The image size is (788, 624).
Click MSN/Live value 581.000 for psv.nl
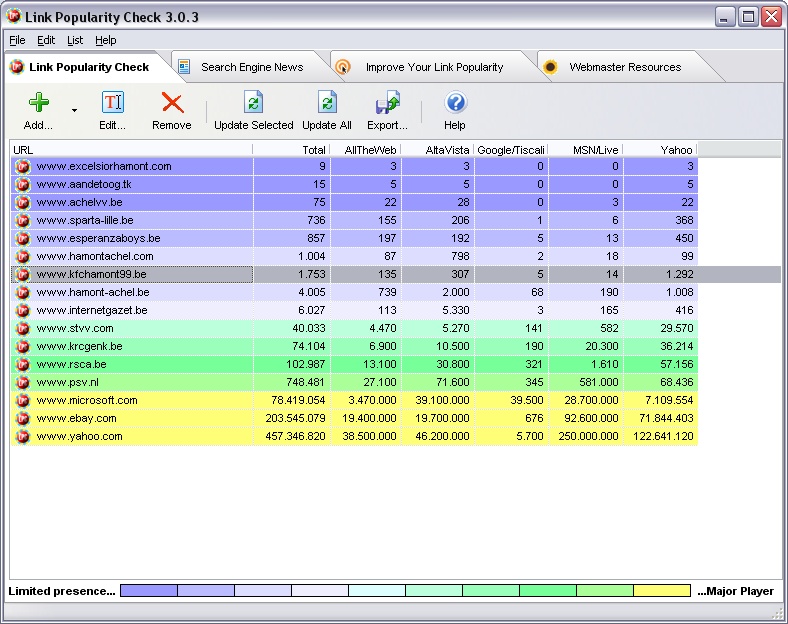(599, 382)
